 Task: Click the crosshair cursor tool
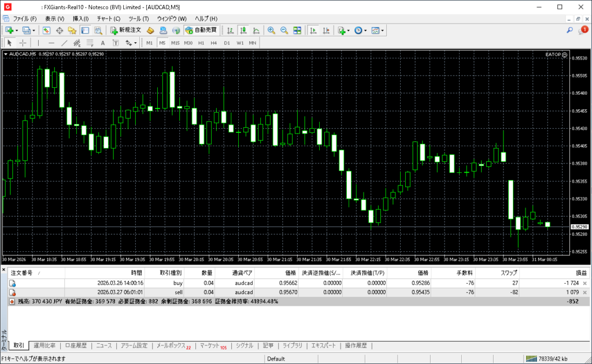pyautogui.click(x=23, y=43)
